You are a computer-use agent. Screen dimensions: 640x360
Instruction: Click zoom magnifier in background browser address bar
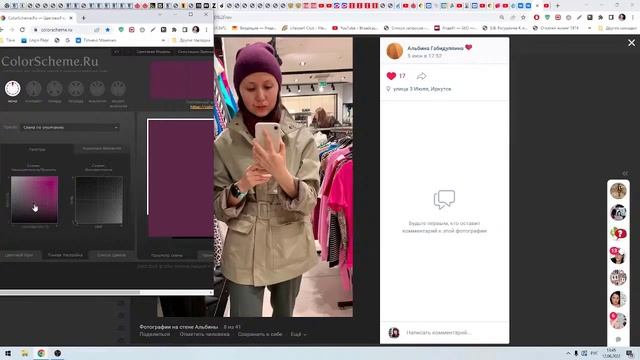(x=502, y=18)
